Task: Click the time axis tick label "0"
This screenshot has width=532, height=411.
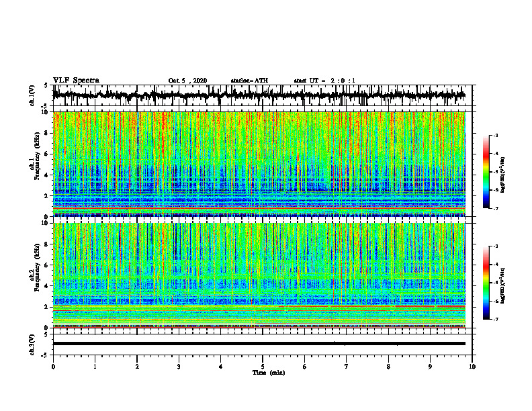Action: coord(53,367)
